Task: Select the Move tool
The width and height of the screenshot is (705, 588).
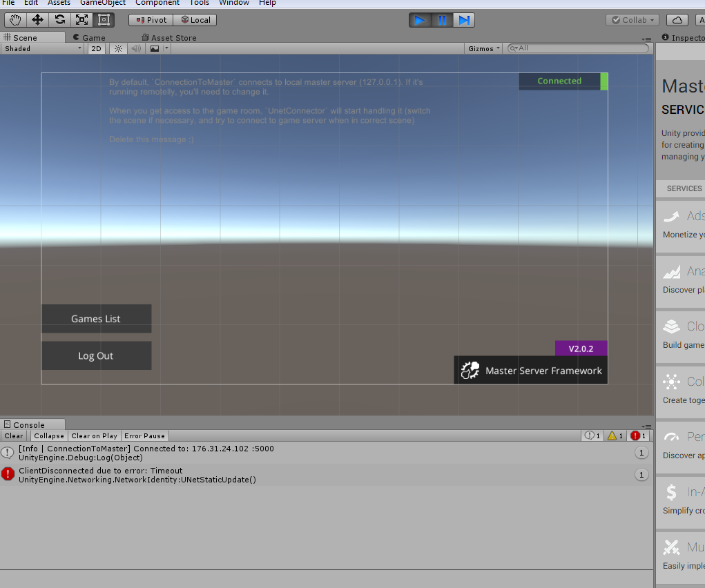Action: point(37,19)
